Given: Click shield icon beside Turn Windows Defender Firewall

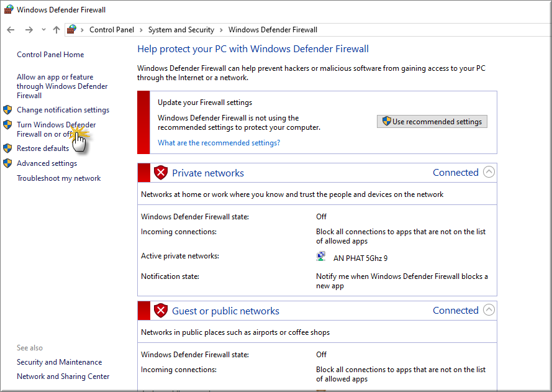Looking at the screenshot, I should pyautogui.click(x=7, y=125).
